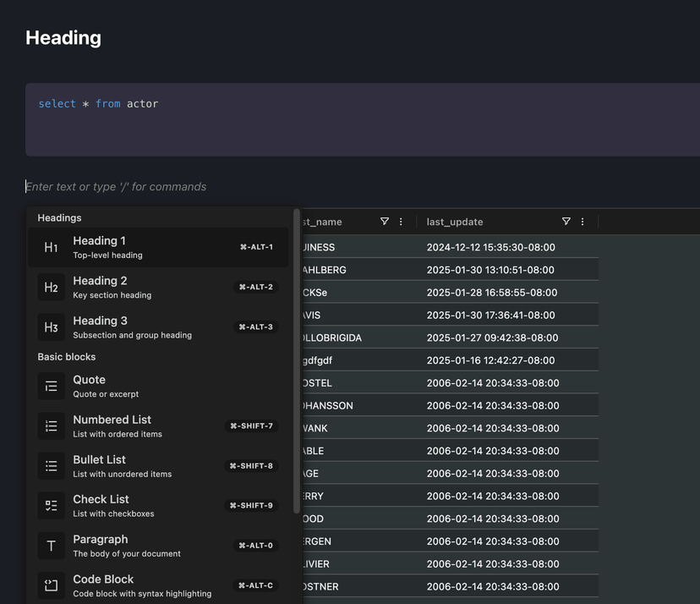700x604 pixels.
Task: Click the H2 icon for Heading 2
Action: pos(51,288)
